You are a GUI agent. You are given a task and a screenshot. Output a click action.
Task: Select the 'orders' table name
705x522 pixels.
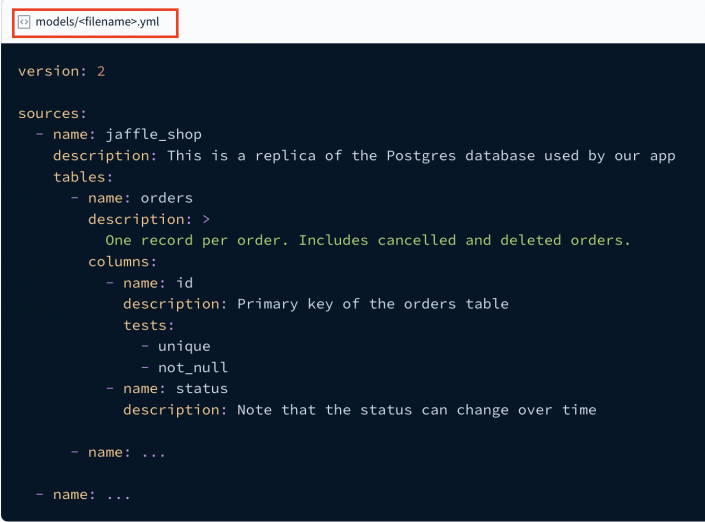tap(166, 198)
